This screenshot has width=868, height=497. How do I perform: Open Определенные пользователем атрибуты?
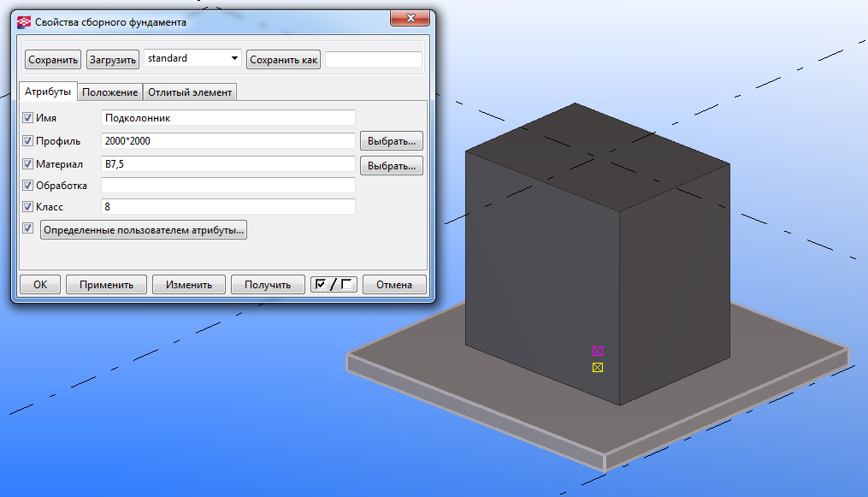tap(144, 230)
